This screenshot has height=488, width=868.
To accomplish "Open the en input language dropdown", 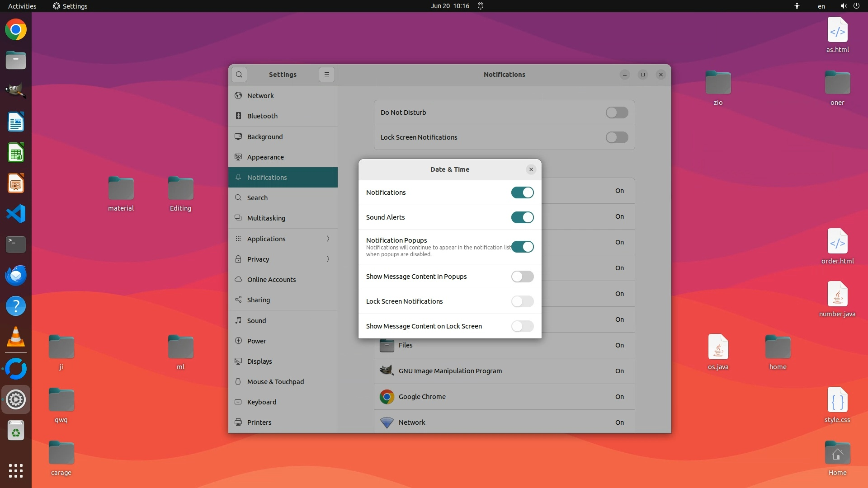I will [x=821, y=6].
